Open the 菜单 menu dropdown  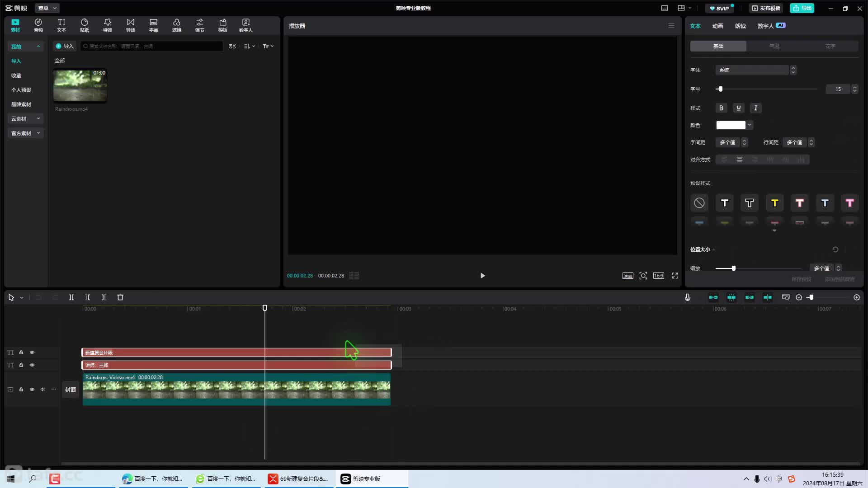coord(47,8)
